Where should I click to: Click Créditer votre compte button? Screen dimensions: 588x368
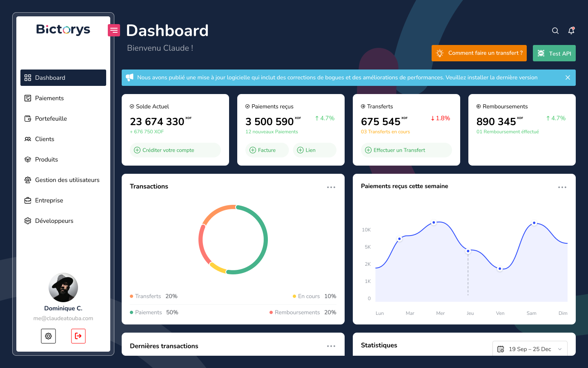coord(175,150)
